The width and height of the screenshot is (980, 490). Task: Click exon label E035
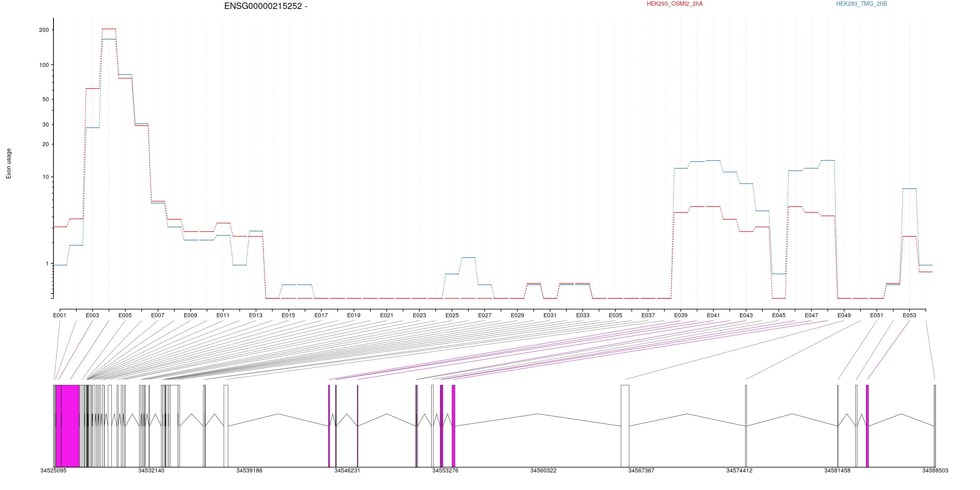615,315
